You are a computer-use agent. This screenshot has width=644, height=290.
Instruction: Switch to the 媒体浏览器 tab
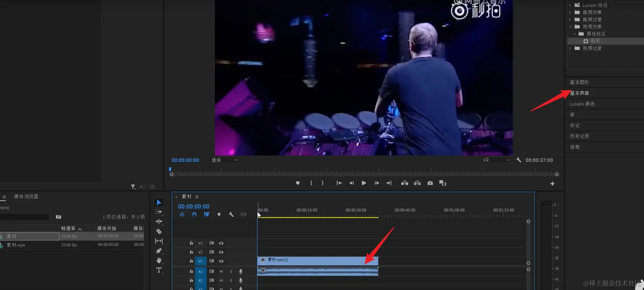tap(26, 196)
